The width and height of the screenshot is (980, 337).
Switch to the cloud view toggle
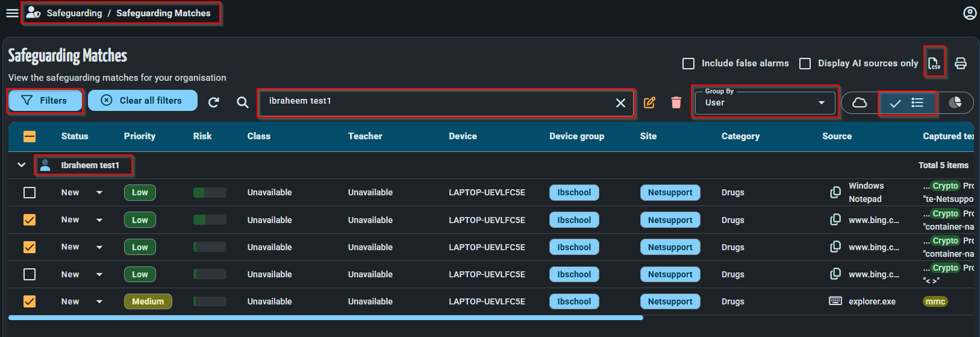(x=860, y=102)
